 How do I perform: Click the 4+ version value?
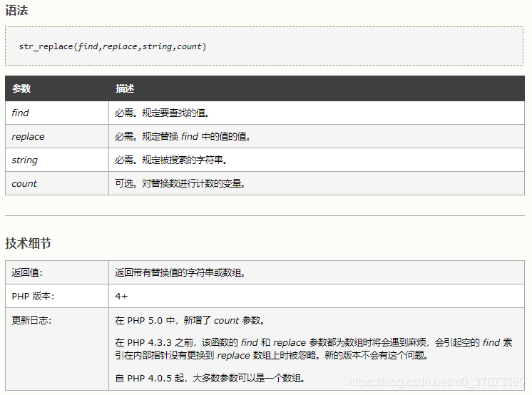121,297
